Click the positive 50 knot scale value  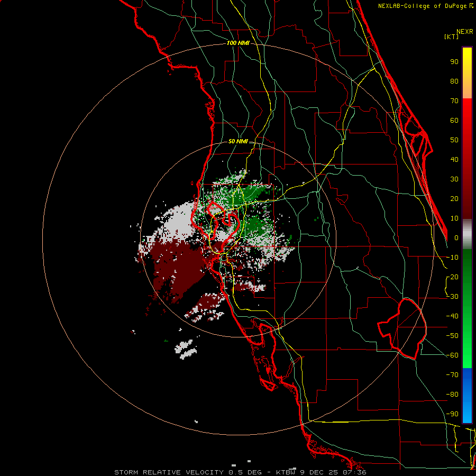(x=454, y=140)
